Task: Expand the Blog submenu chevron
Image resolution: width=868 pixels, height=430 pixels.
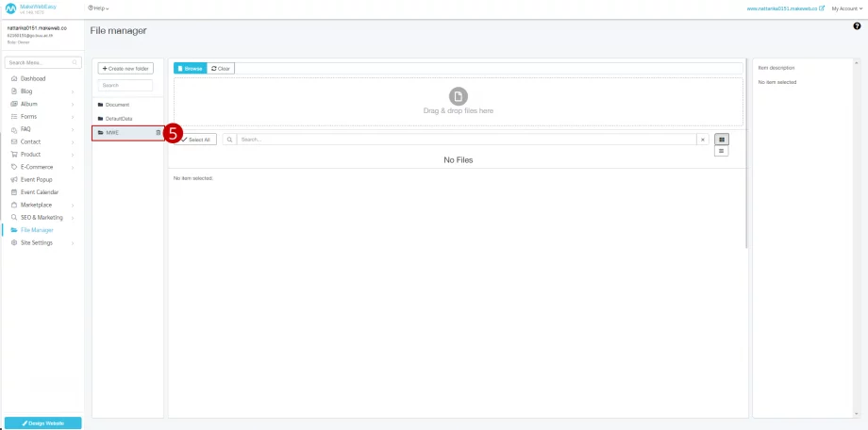Action: (73, 91)
